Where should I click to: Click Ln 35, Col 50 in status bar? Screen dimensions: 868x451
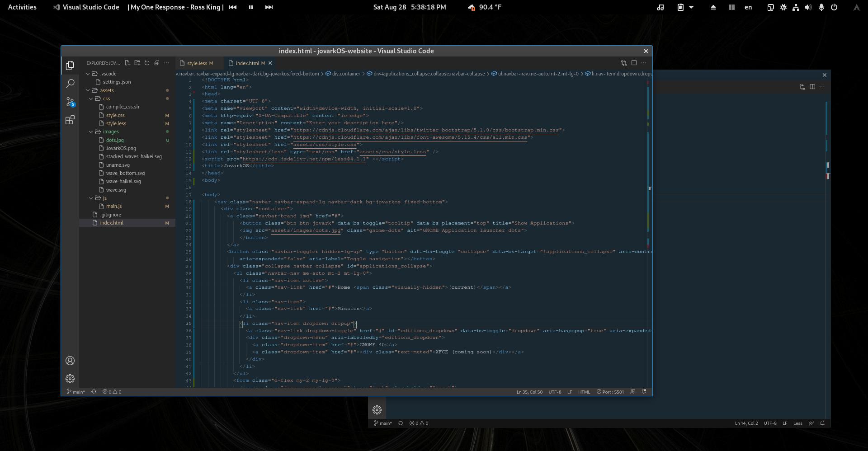[x=529, y=392]
